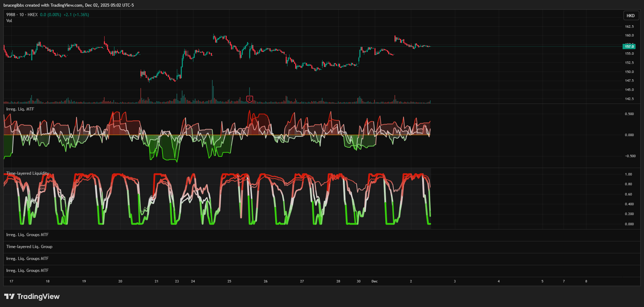644x307 pixels.
Task: Click the 160.0 price scale label
Action: pyautogui.click(x=629, y=35)
